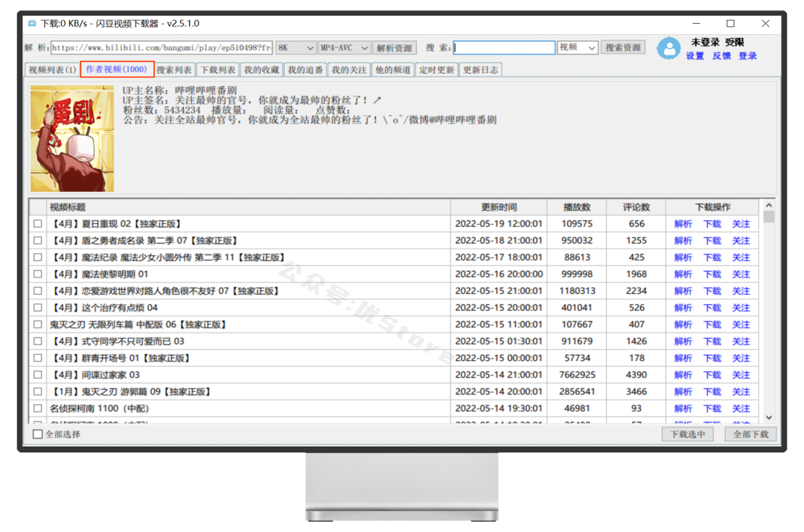Viewport: 804px width, 532px height.
Task: Open the UP主 cover thumbnail image
Action: point(72,138)
